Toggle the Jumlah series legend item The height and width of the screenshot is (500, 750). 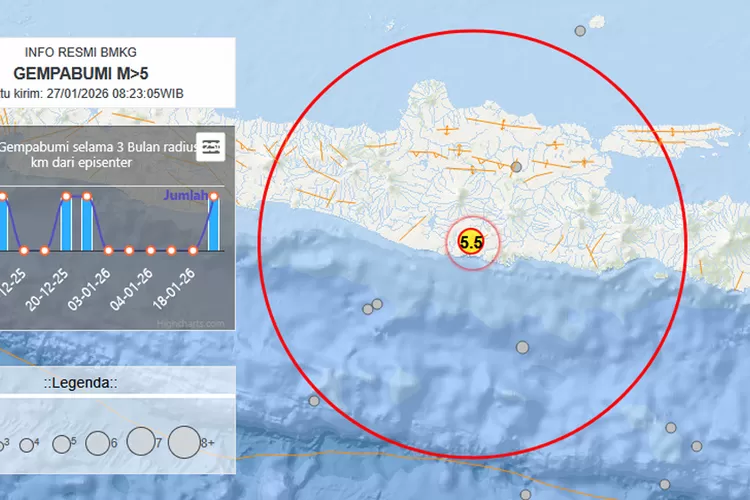186,195
